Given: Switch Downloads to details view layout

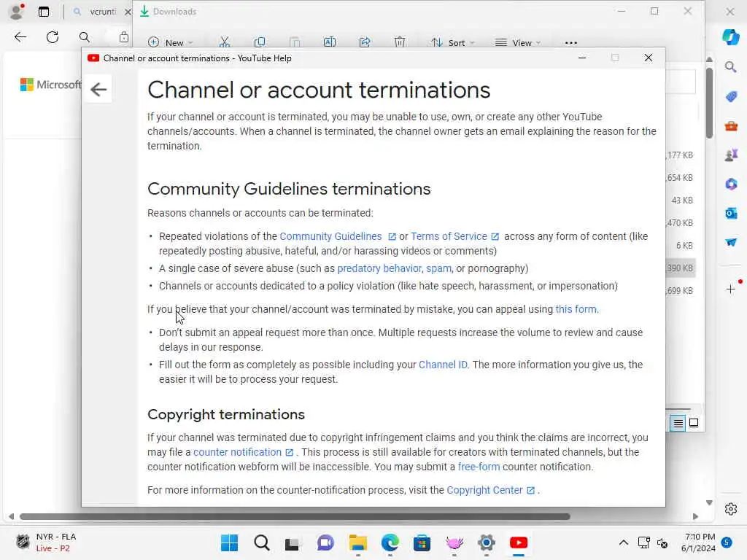Looking at the screenshot, I should click(678, 423).
